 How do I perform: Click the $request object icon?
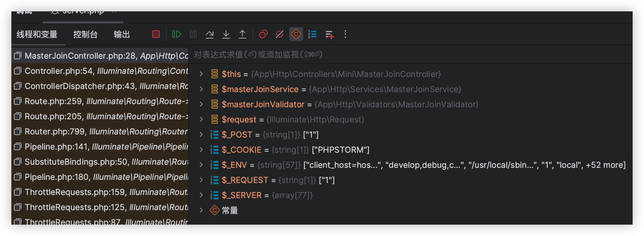(215, 120)
